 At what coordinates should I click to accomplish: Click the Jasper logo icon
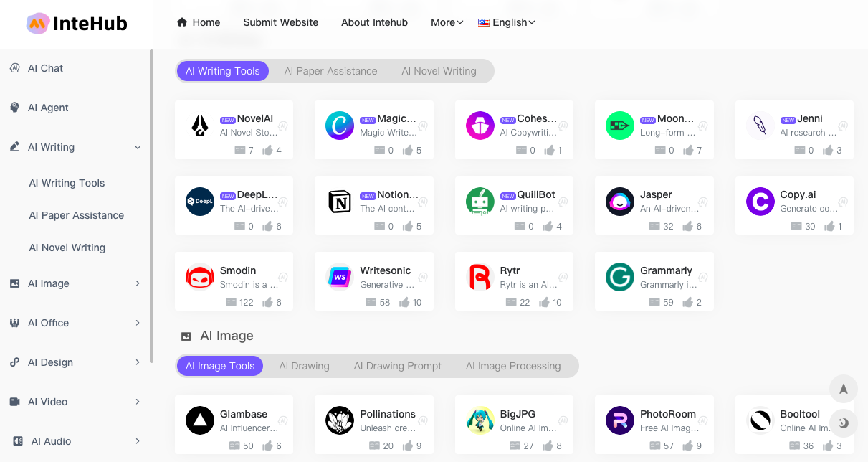pos(620,202)
